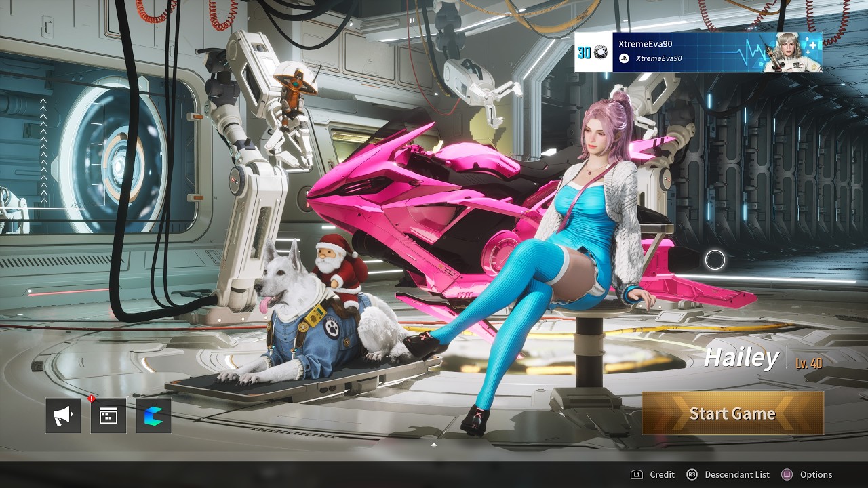Open the notice board icon with red alert
The height and width of the screenshot is (488, 868).
pos(108,415)
